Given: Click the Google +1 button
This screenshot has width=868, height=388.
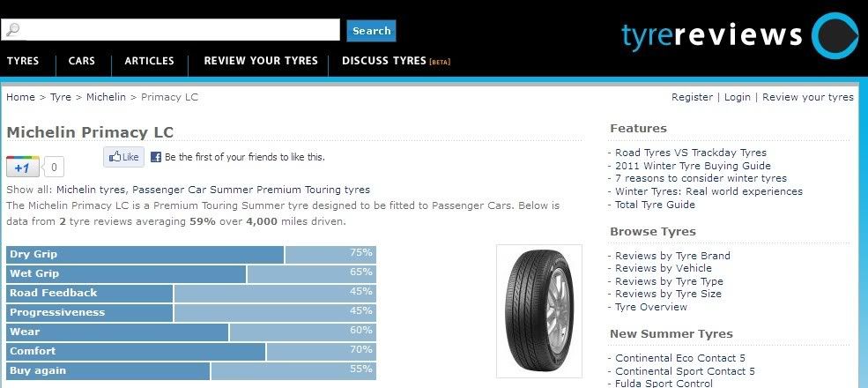Looking at the screenshot, I should [x=23, y=167].
